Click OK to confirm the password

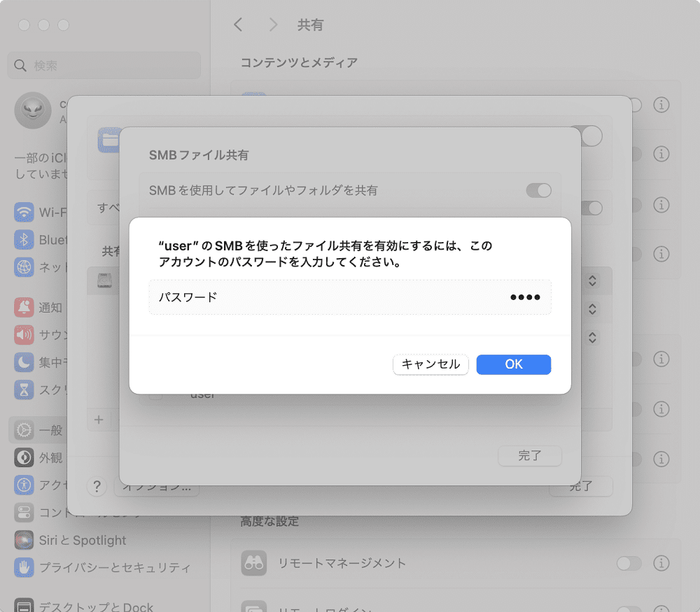coord(513,364)
